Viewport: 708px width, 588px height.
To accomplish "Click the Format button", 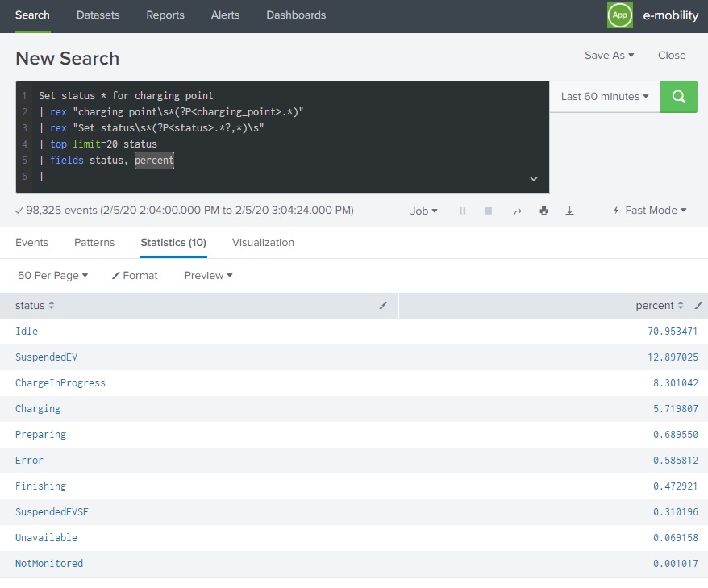I will click(x=134, y=275).
